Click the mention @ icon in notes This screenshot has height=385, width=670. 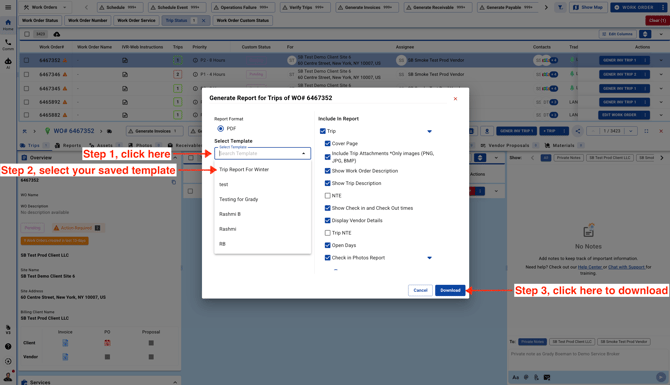(526, 377)
